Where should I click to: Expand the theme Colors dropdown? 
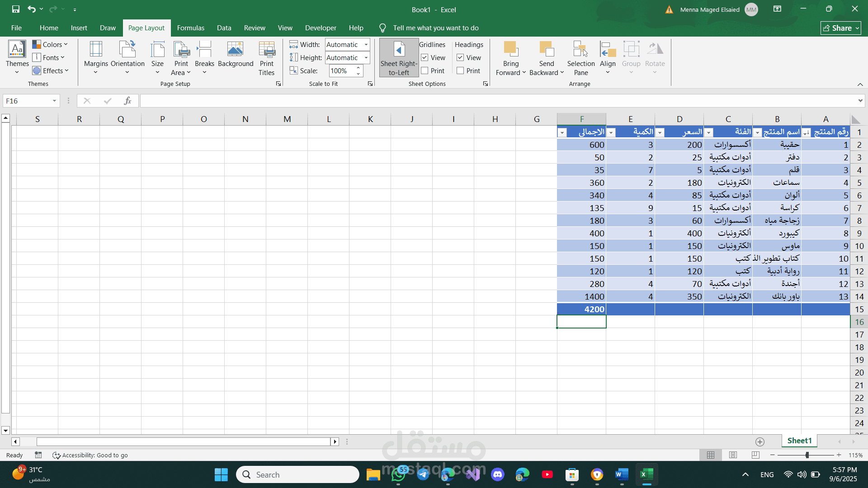(x=50, y=45)
